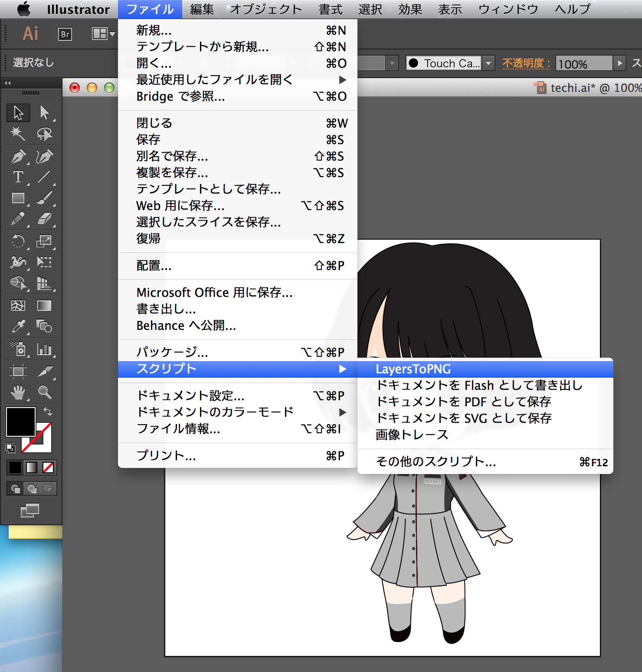Select the Eraser tool

click(44, 219)
